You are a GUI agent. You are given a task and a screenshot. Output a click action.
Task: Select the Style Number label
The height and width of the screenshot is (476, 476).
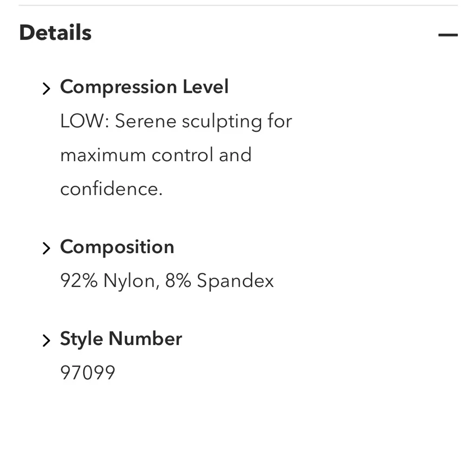[121, 339]
